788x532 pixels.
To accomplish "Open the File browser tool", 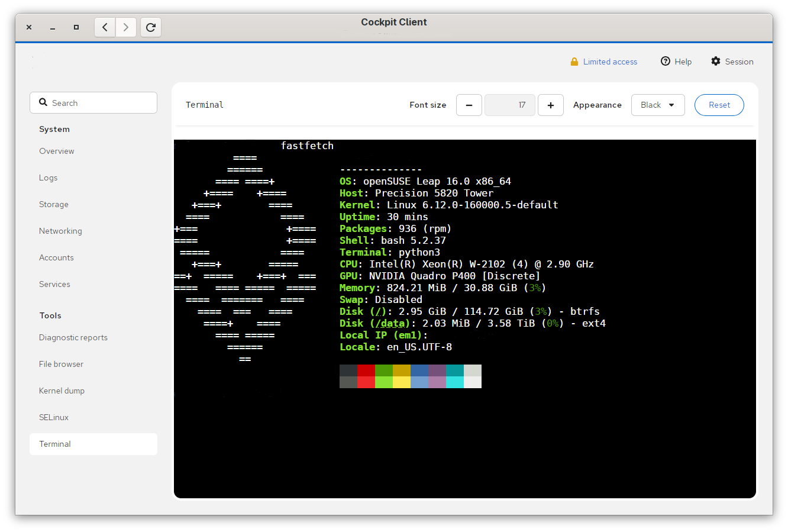I will click(61, 365).
